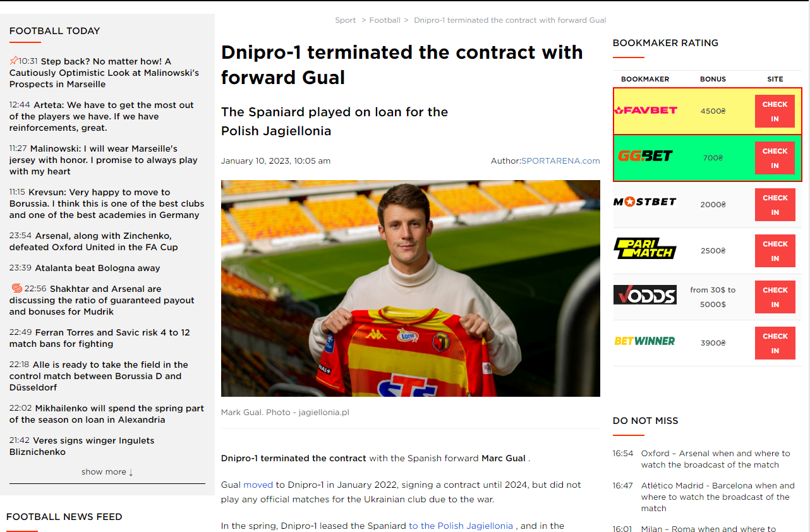Open 'to the Polish Jagiellonia' link
The height and width of the screenshot is (532, 810).
pos(461,526)
